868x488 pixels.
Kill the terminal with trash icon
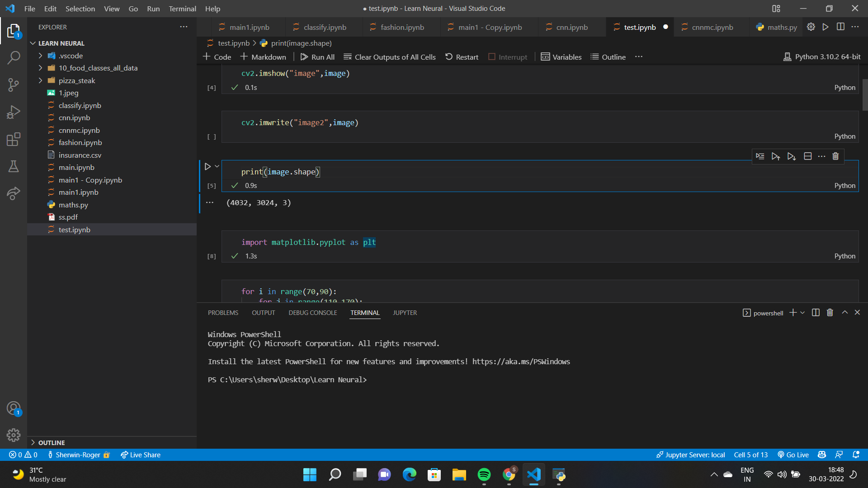(x=830, y=313)
